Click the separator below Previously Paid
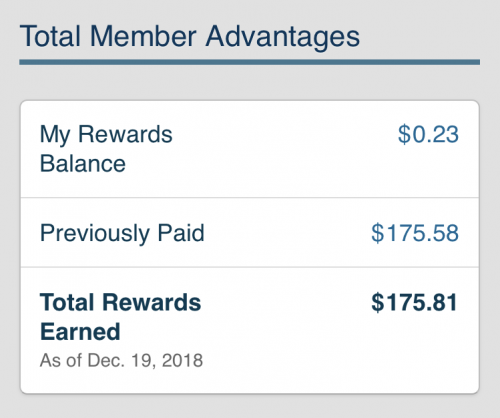This screenshot has height=418, width=500. [250, 267]
